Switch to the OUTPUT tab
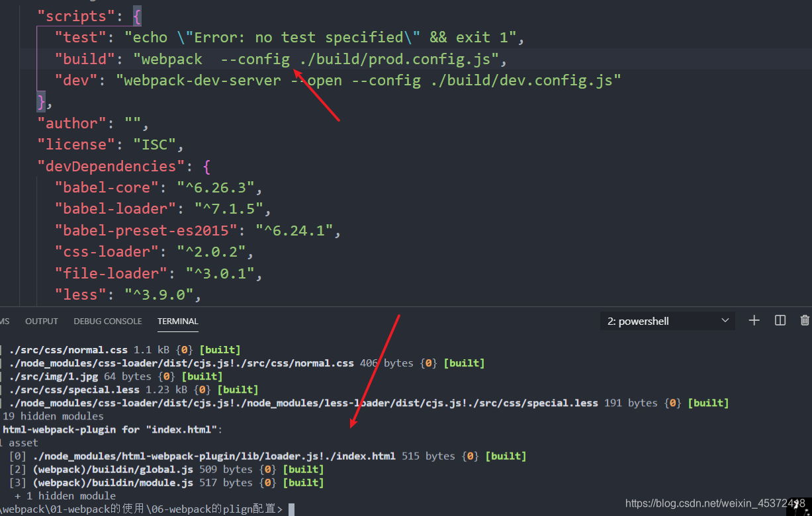This screenshot has width=812, height=516. pos(41,321)
